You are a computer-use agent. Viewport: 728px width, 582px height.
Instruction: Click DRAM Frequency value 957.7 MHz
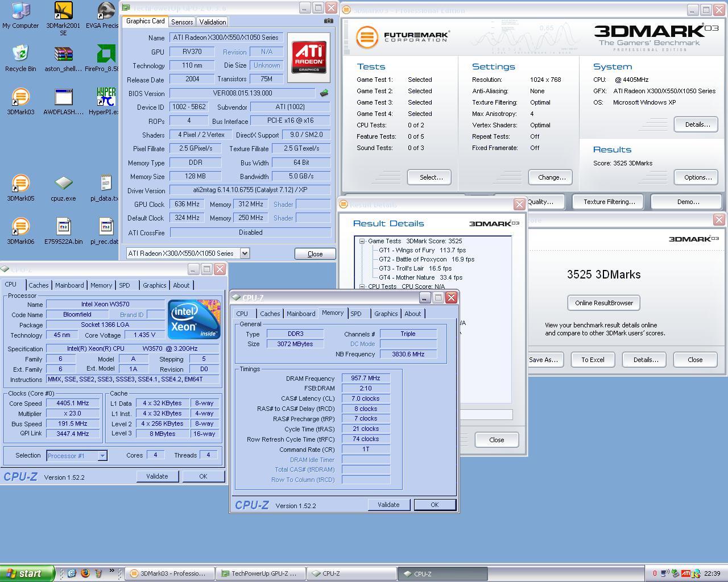(366, 378)
